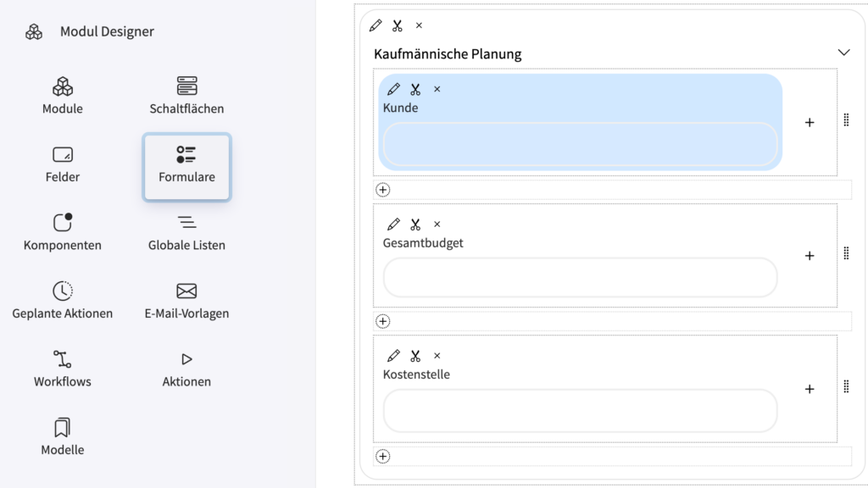Insert a row below the Gesamtbudget field

coord(382,321)
